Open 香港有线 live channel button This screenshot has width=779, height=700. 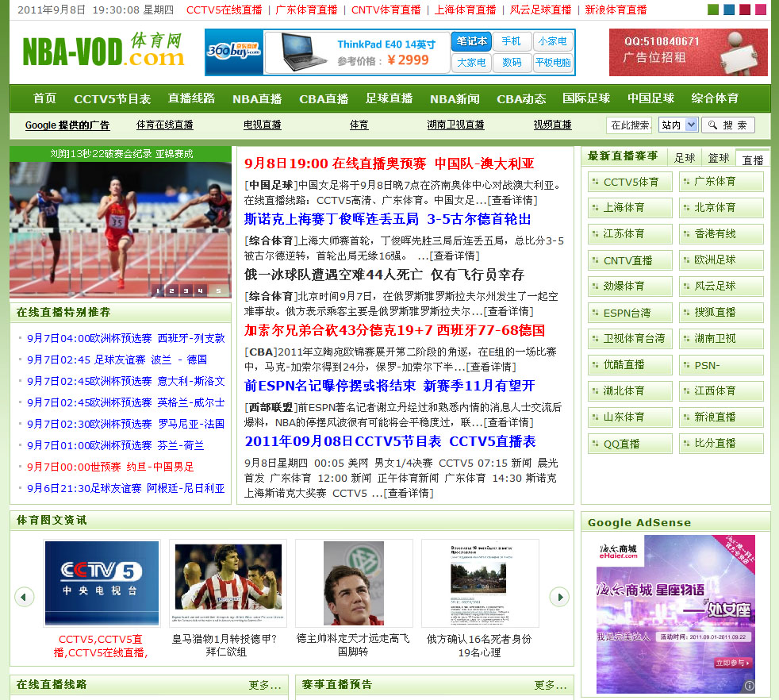coord(721,233)
